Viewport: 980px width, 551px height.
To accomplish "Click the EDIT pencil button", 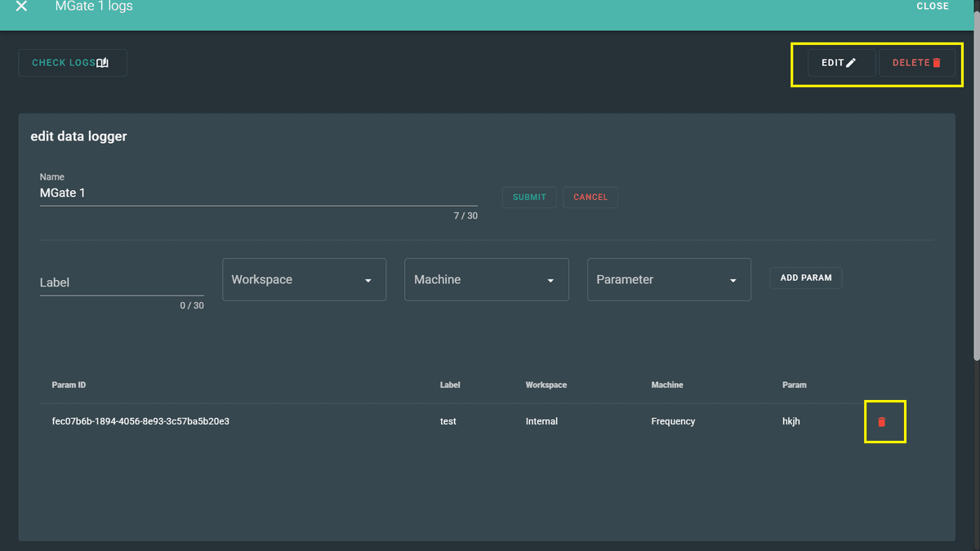I will pyautogui.click(x=840, y=63).
